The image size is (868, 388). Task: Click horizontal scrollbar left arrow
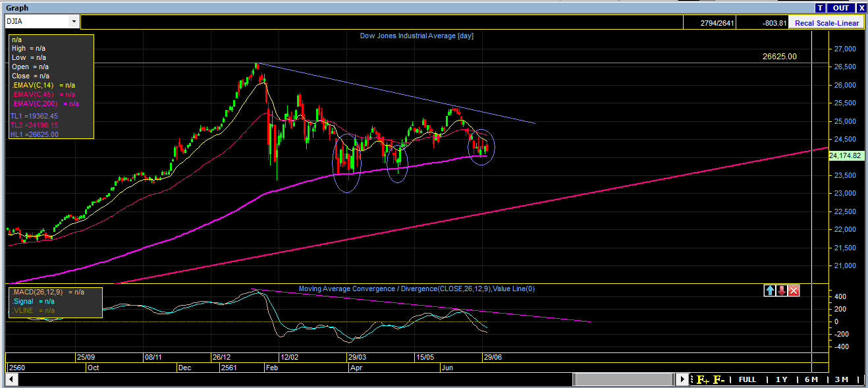11,379
